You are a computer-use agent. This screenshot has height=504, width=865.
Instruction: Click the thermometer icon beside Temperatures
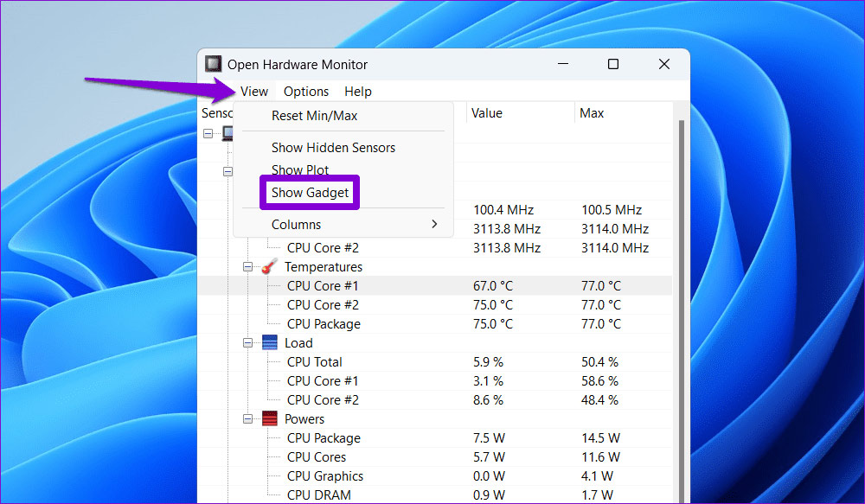click(x=270, y=267)
